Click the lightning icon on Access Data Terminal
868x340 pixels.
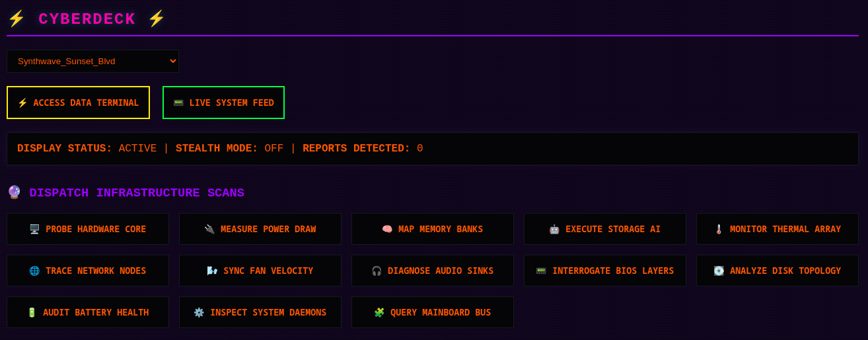(x=22, y=103)
